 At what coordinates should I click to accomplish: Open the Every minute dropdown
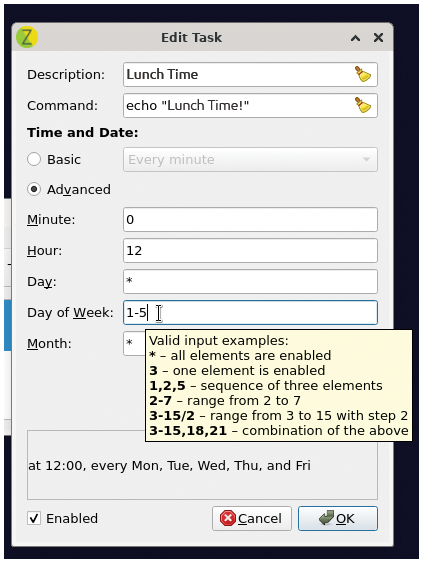point(250,159)
